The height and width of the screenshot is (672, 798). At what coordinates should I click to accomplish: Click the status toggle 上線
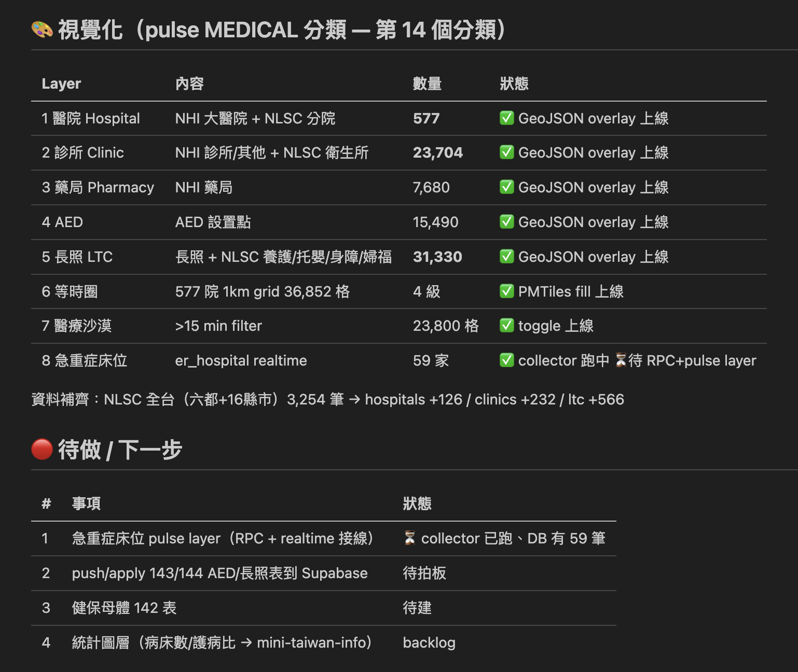[556, 326]
